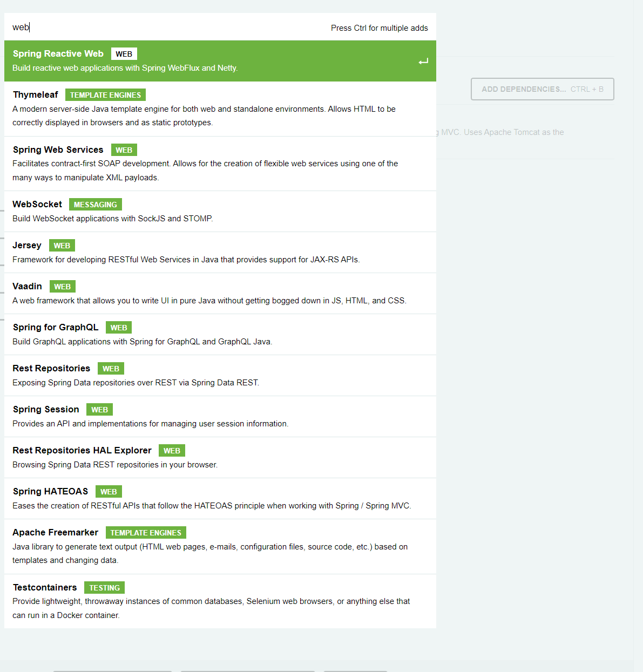Choose the Spring Web Services dependency
Screen dimensions: 643x672
pos(220,164)
